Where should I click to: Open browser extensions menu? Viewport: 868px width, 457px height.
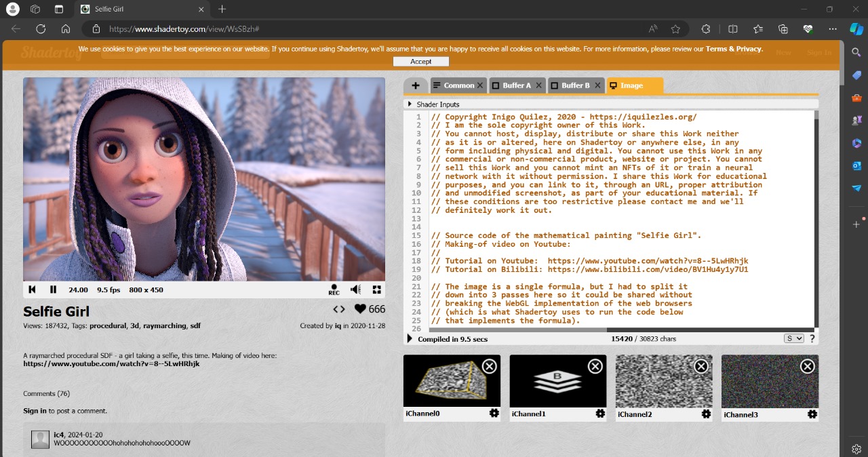[x=706, y=29]
